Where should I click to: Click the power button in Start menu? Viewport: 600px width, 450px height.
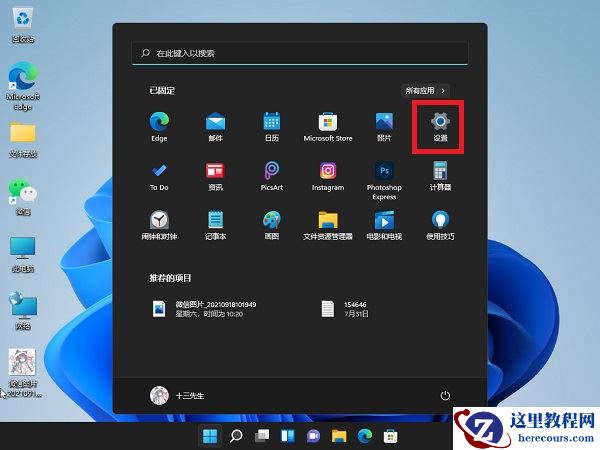pos(445,395)
